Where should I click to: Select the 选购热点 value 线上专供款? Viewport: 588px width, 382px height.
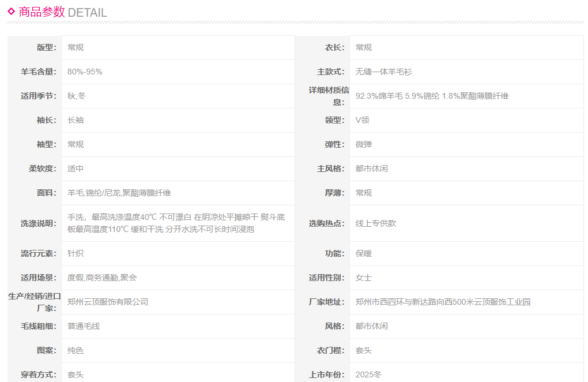(376, 223)
